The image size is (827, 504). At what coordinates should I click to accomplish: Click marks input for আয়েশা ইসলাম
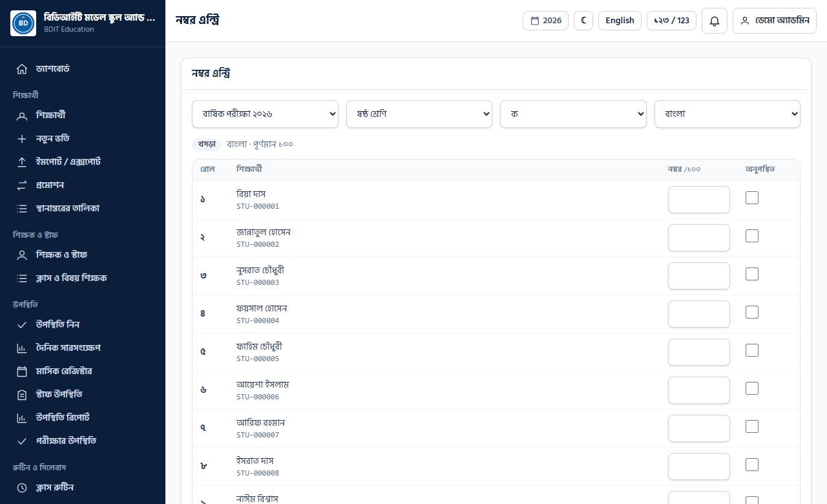coord(699,390)
